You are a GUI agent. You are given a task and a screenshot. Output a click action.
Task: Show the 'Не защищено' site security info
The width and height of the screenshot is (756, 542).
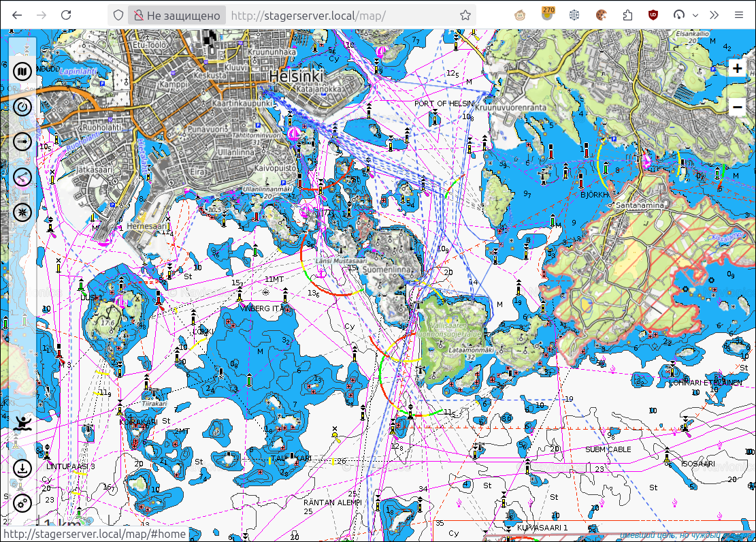pyautogui.click(x=177, y=16)
